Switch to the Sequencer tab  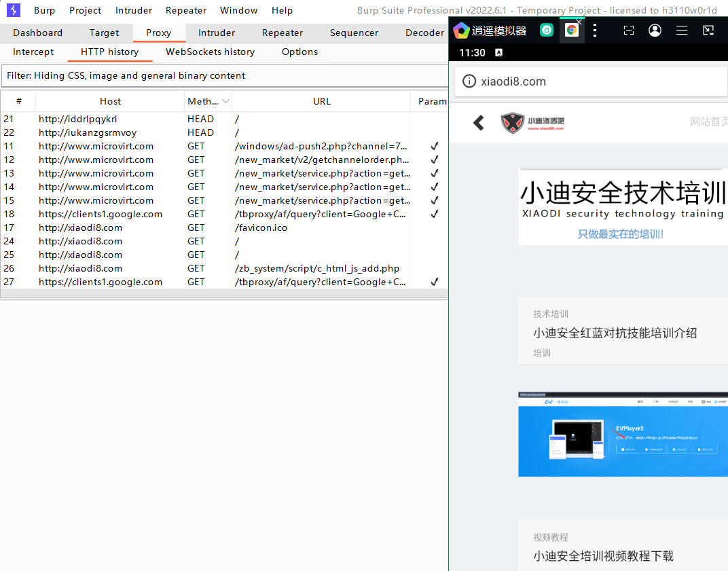[354, 33]
